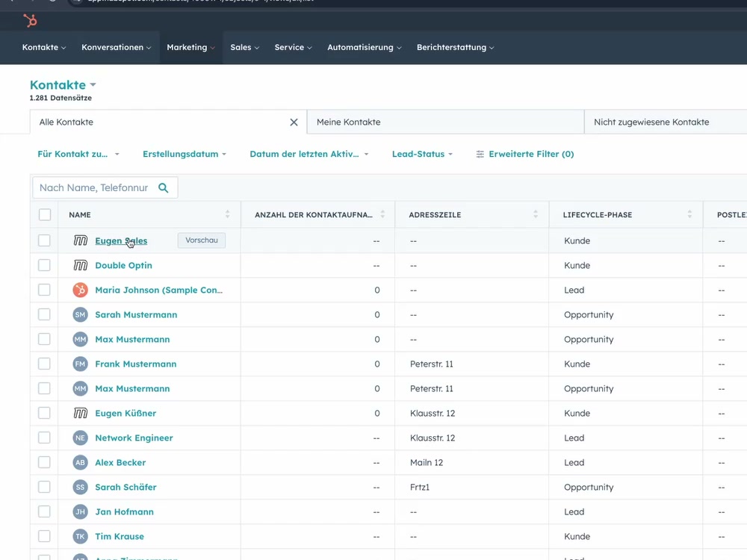
Task: Expand the Kontakte title dropdown arrow
Action: tap(92, 84)
